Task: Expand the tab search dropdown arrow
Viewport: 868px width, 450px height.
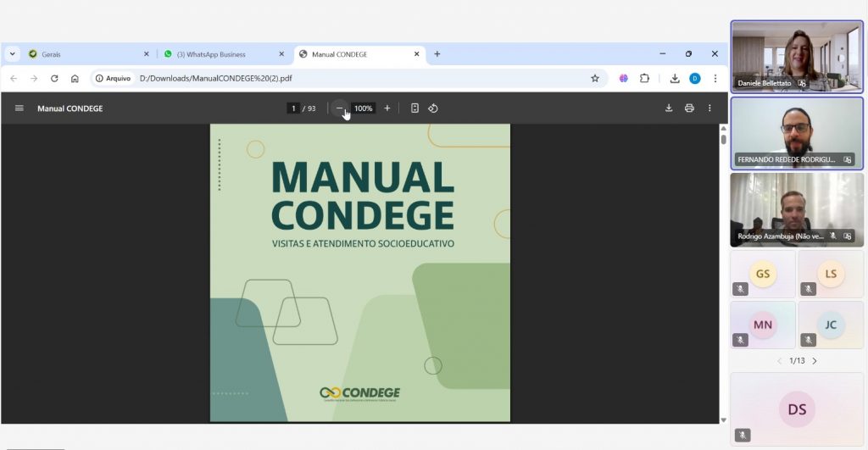Action: (13, 54)
